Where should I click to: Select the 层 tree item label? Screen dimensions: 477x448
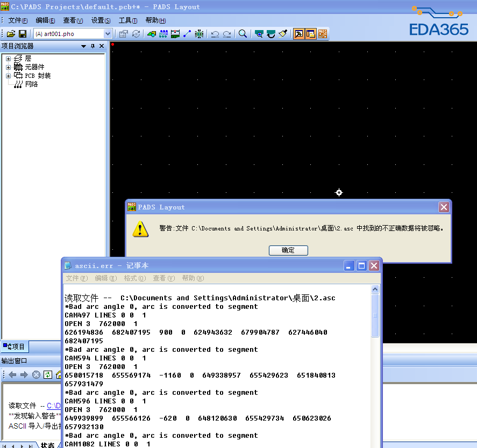28,59
